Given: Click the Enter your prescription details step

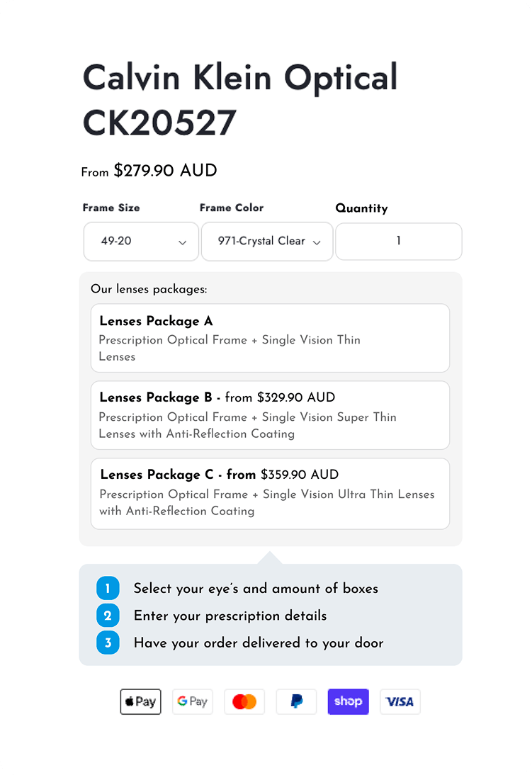Looking at the screenshot, I should 231,616.
